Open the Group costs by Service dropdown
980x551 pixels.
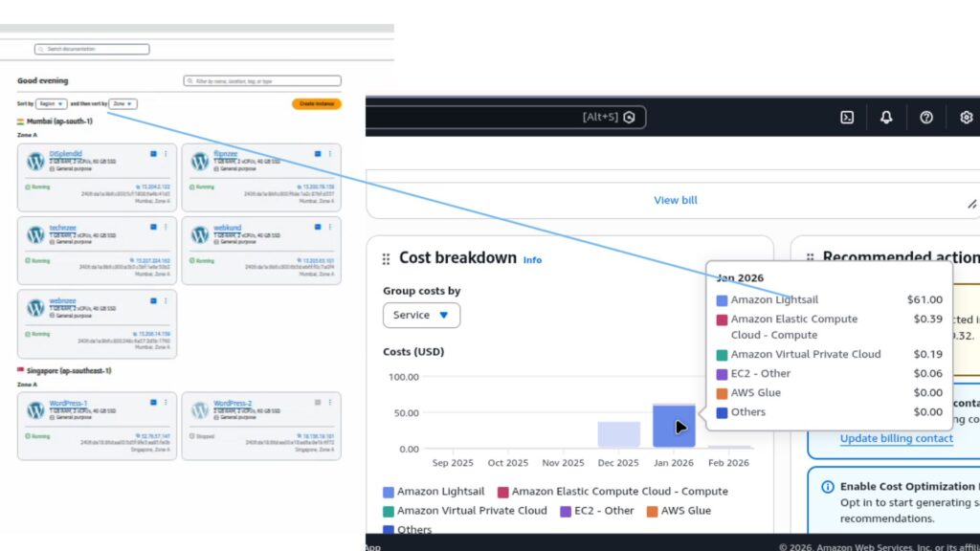click(x=421, y=315)
